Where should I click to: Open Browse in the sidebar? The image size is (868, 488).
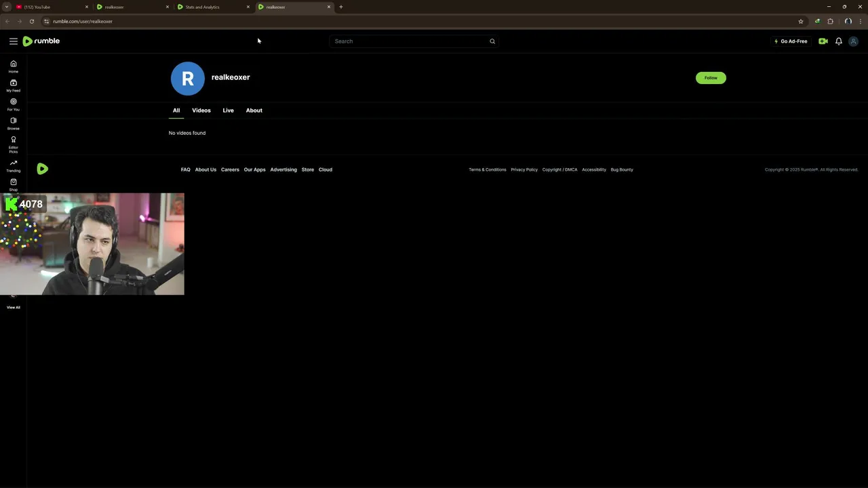13,123
